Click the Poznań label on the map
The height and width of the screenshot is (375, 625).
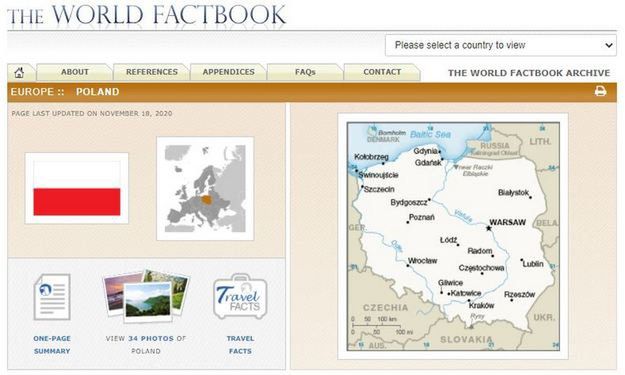pyautogui.click(x=422, y=217)
